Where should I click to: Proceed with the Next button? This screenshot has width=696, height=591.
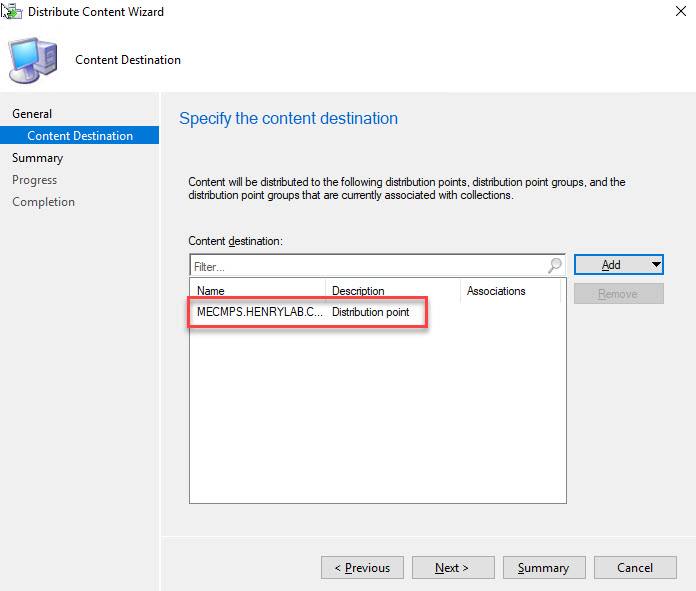[x=452, y=568]
